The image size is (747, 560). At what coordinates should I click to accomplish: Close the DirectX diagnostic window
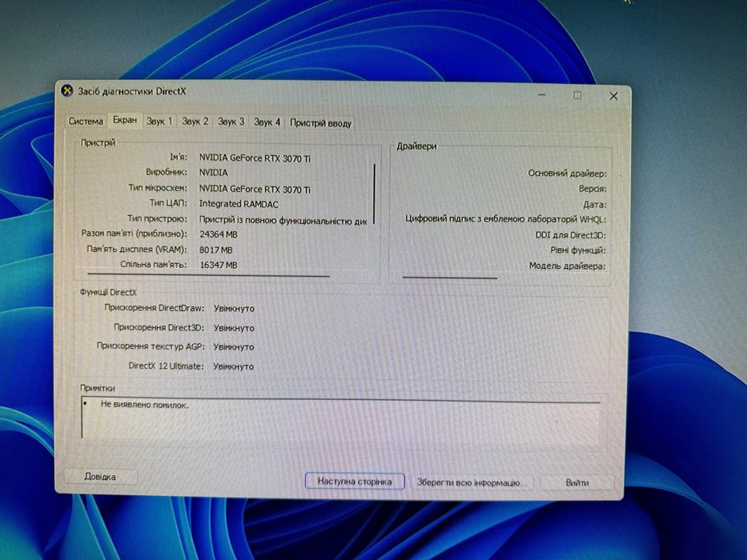click(613, 96)
